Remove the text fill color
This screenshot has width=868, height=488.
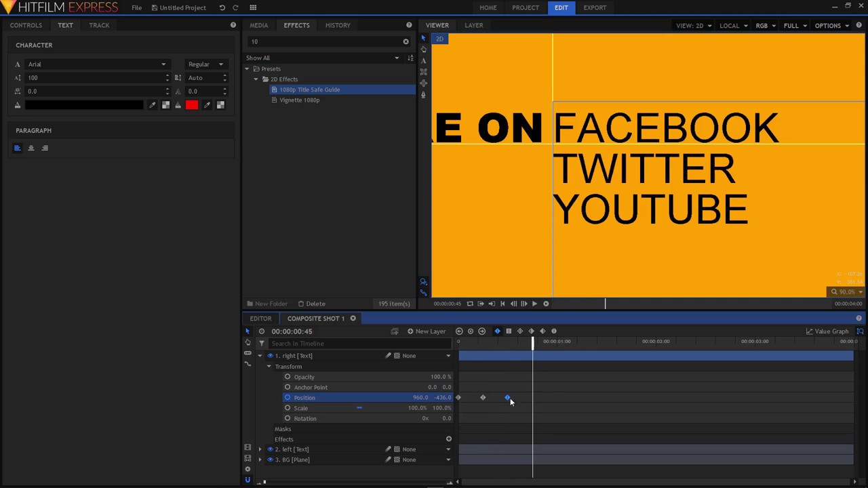tap(165, 105)
